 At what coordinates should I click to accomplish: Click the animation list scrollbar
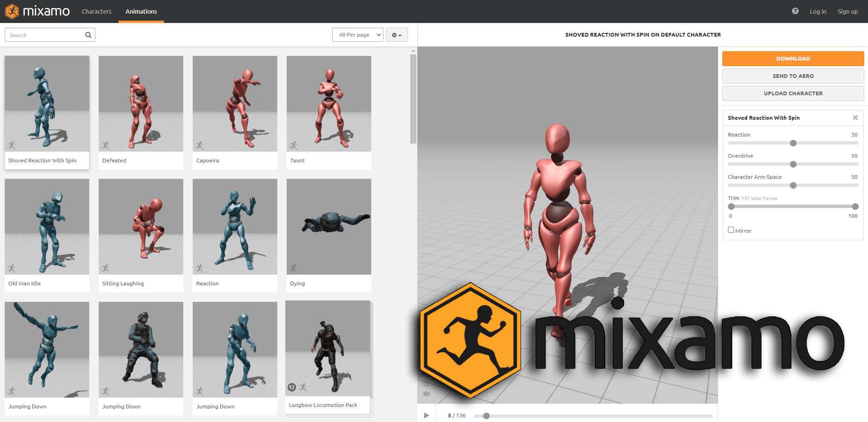(413, 99)
